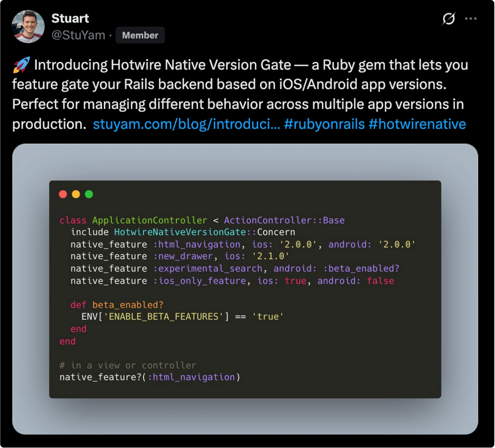Click the display name Stuart
495x448 pixels.
tap(70, 19)
